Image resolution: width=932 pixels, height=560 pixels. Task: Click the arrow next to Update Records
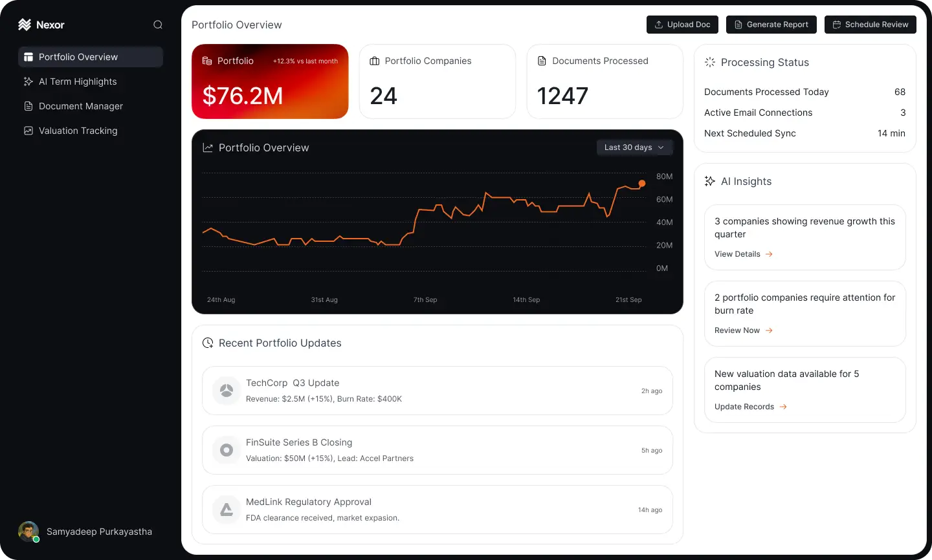pos(783,407)
